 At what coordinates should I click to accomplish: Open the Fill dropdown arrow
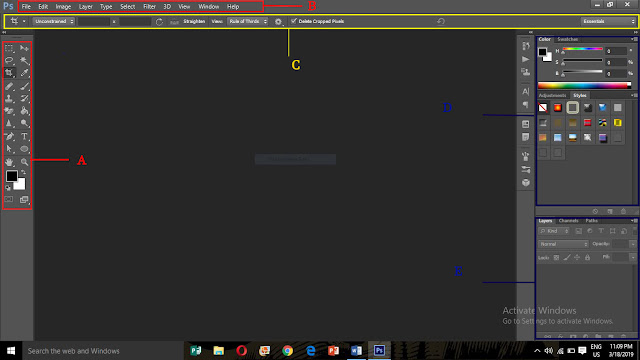pos(633,258)
